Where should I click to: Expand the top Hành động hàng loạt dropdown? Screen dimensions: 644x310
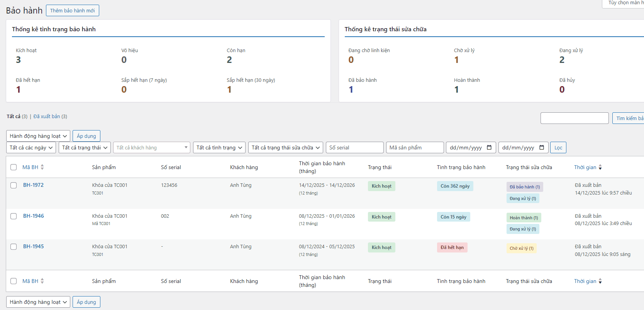pos(38,136)
